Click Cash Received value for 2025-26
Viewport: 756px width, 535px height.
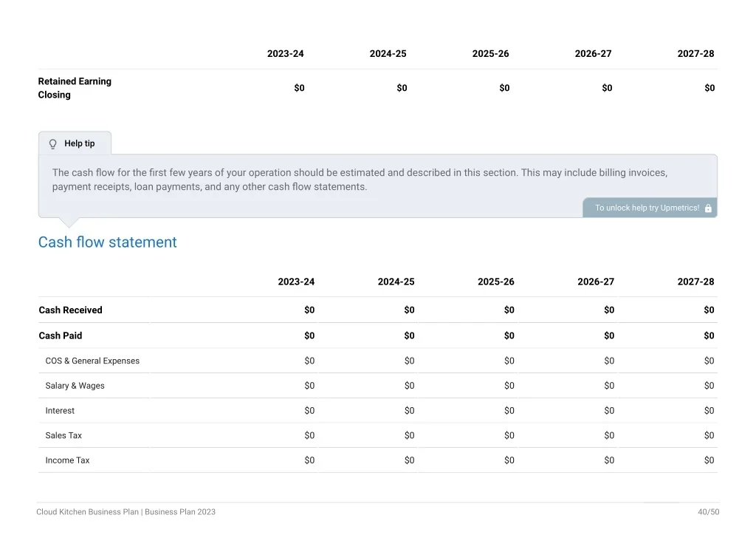[x=509, y=310]
